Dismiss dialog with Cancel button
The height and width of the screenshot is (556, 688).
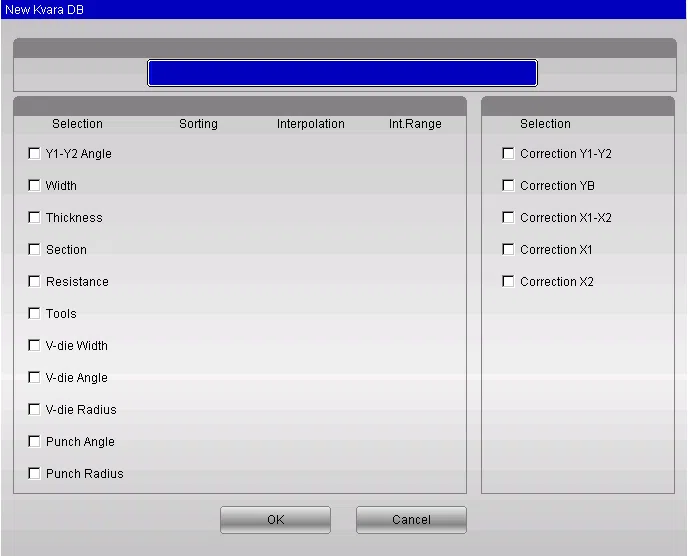pos(411,520)
